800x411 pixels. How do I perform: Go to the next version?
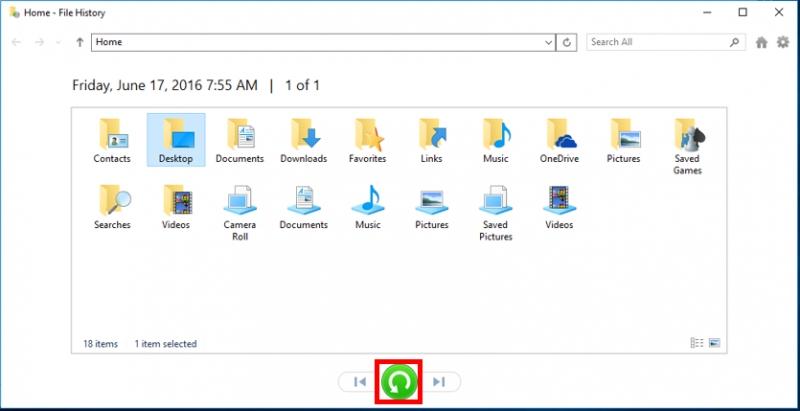coord(439,381)
